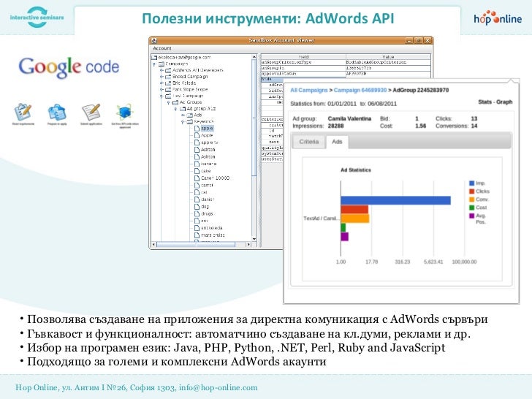Click the hop online logo
Screen dimensions: 532x399
(x=498, y=18)
